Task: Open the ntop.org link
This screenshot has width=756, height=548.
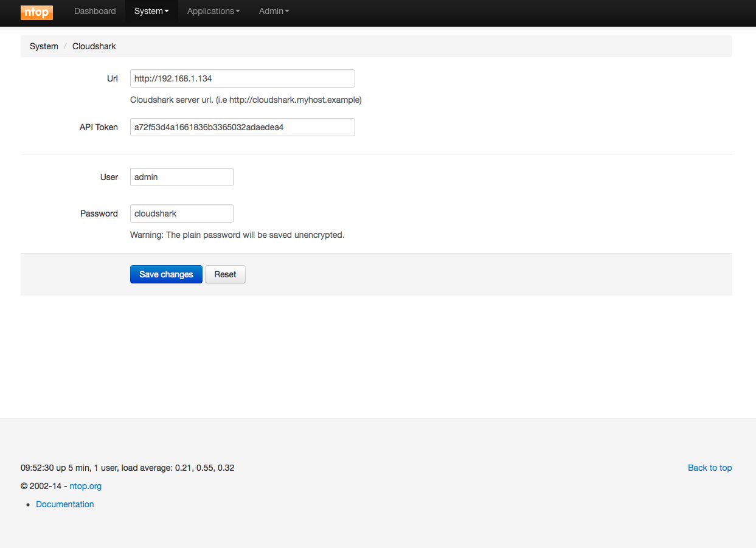Action: click(x=86, y=486)
